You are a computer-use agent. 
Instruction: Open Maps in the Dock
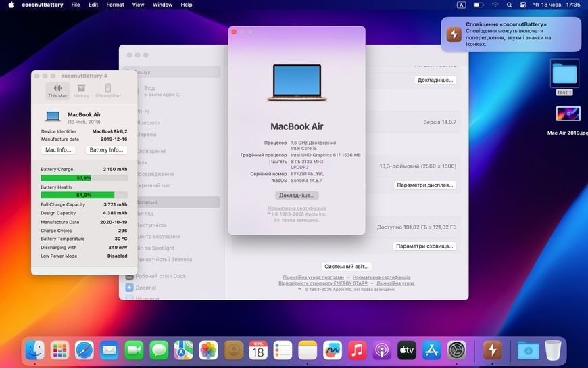[184, 350]
